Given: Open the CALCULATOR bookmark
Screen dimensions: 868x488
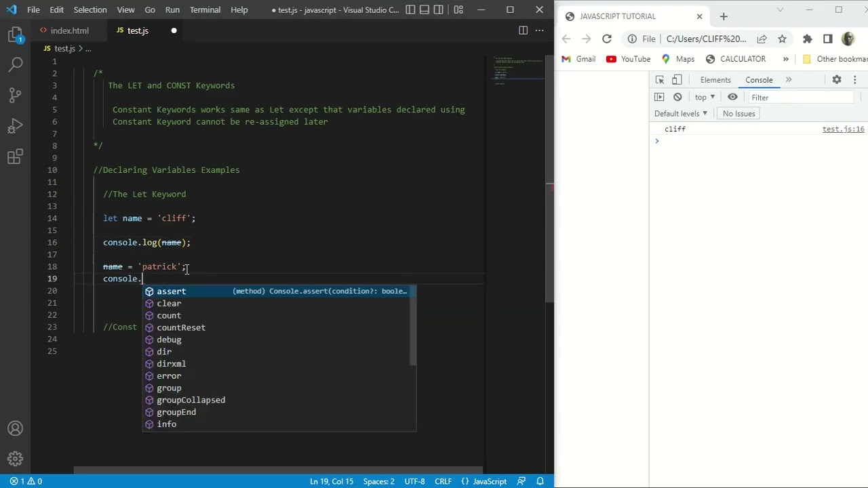Looking at the screenshot, I should (x=736, y=59).
